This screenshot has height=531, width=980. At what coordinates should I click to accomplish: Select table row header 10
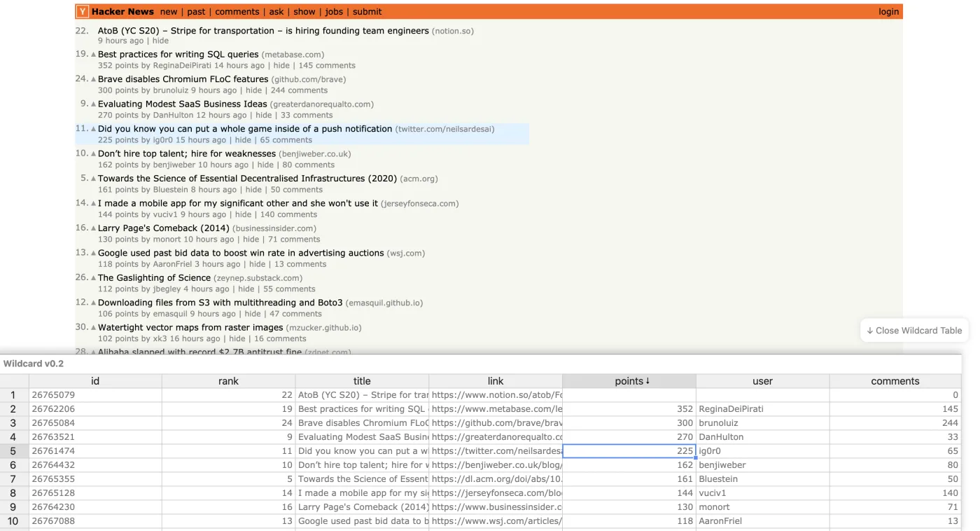tap(14, 521)
